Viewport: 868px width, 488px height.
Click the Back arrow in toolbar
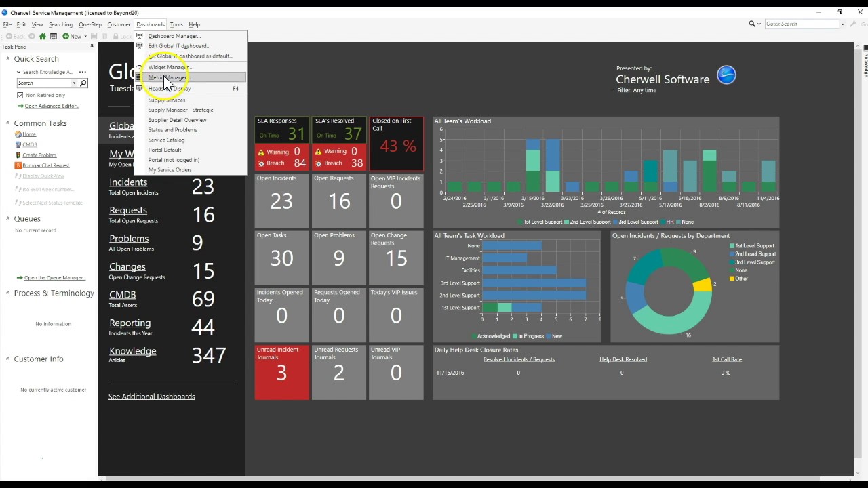pyautogui.click(x=9, y=37)
